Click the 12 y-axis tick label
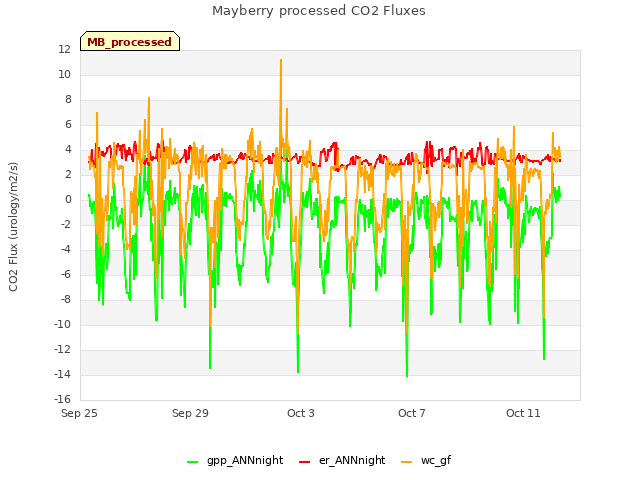The width and height of the screenshot is (640, 480). click(x=64, y=49)
